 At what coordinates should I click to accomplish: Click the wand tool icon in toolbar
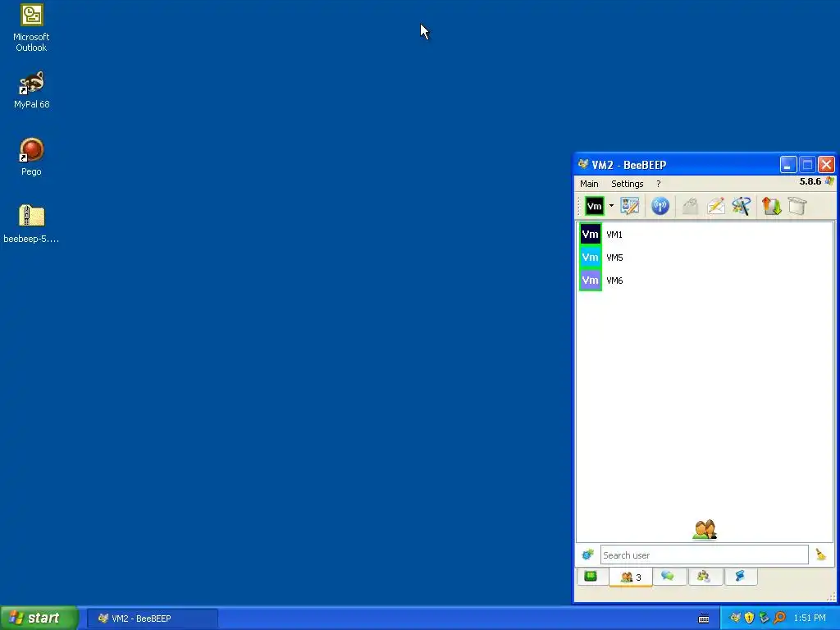point(742,206)
